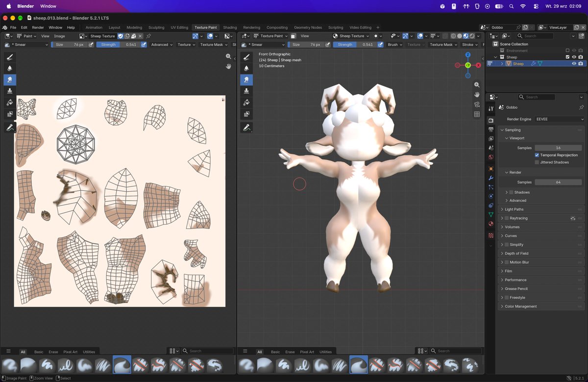Pin the Sheep Texture image in editor
Image resolution: width=588 pixels, height=382 pixels.
(148, 36)
